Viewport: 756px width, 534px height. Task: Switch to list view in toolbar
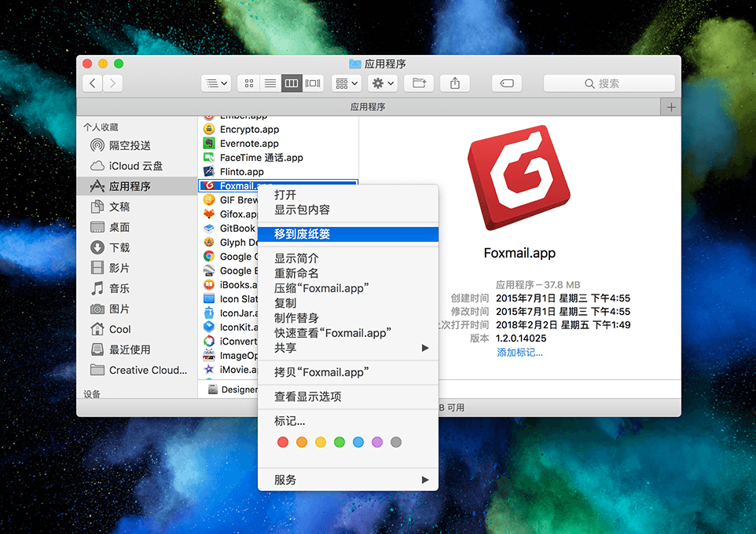270,83
